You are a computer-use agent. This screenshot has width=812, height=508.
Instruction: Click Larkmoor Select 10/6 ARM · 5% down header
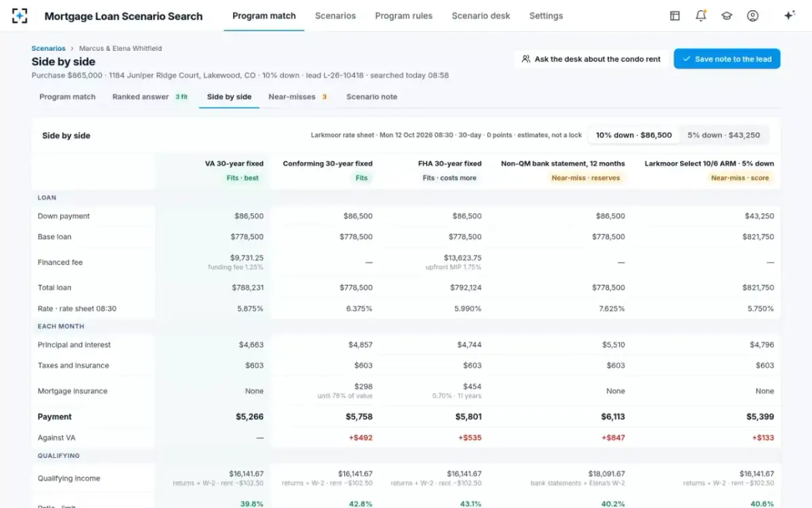(x=709, y=163)
